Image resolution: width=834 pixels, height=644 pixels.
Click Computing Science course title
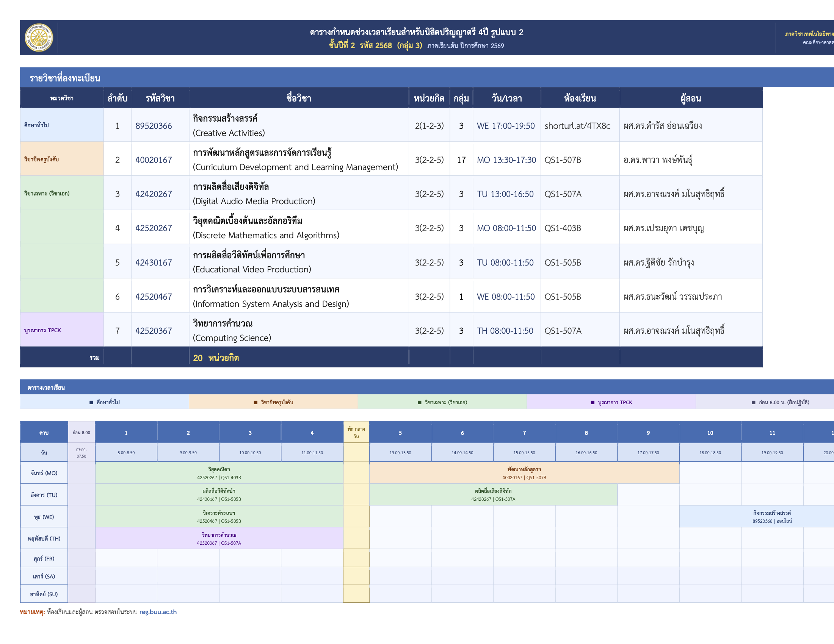pos(232,338)
